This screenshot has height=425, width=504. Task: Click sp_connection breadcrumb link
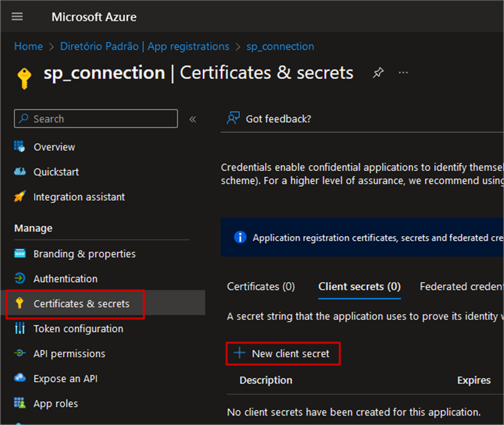pyautogui.click(x=280, y=46)
